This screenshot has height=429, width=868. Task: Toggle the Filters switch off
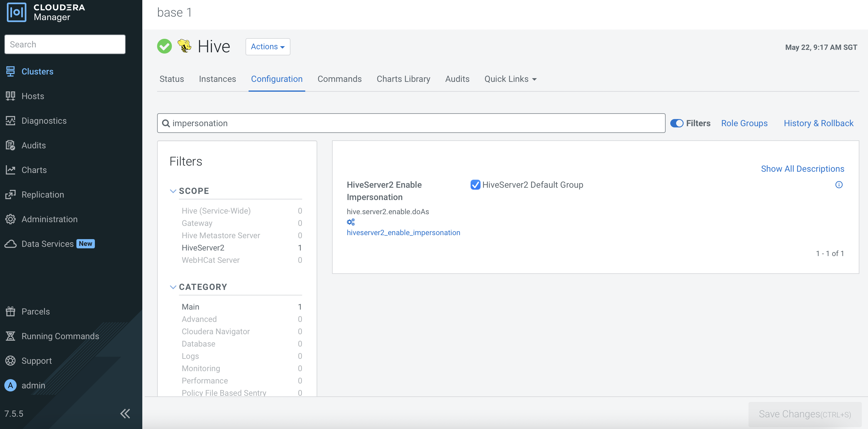tap(677, 123)
